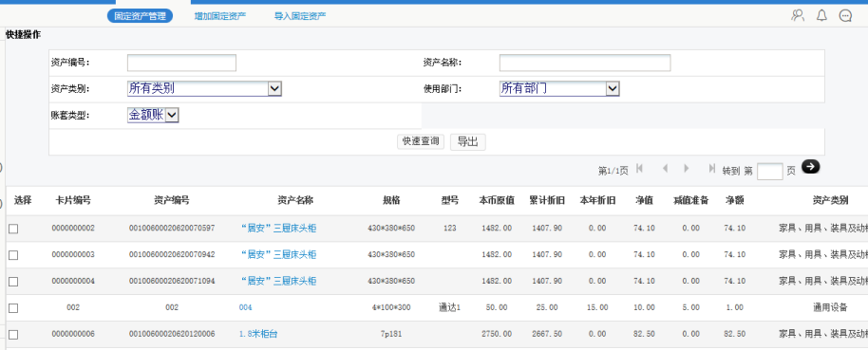
Task: Click asset number 0010600020620120006
Action: [172, 334]
